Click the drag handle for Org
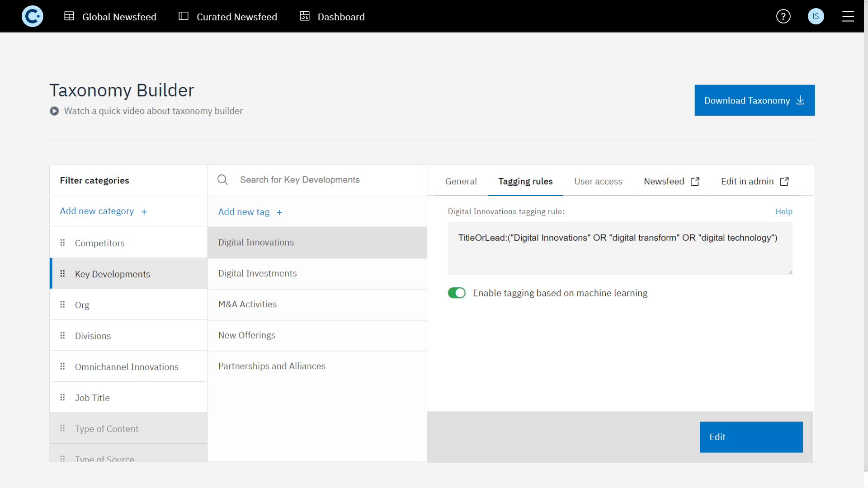Viewport: 868px width, 488px height. (x=62, y=305)
